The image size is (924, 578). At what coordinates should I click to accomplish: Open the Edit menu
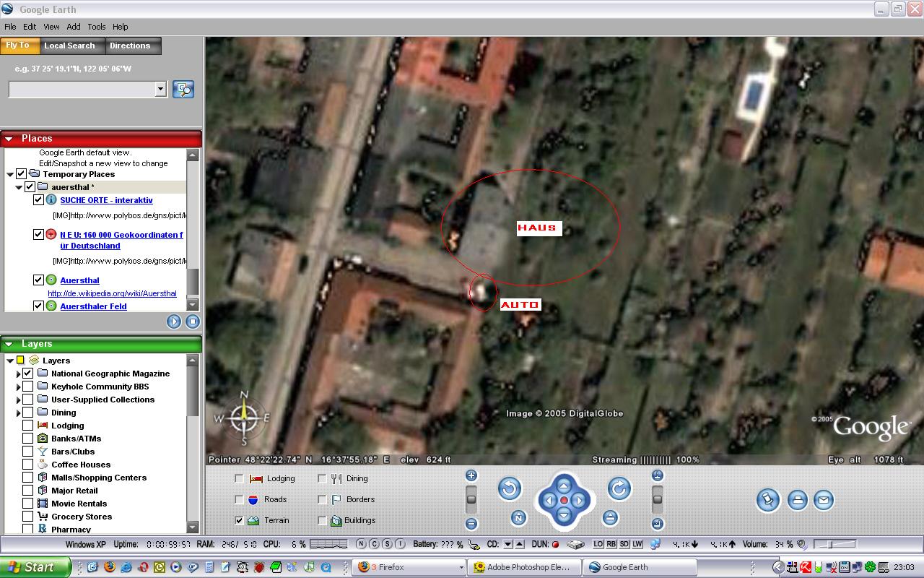(x=30, y=27)
